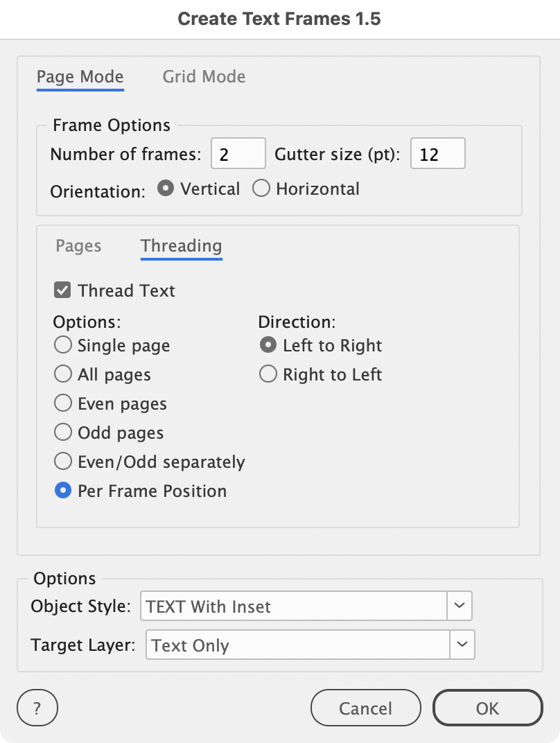Viewport: 560px width, 743px height.
Task: Click the Number of frames field
Action: click(238, 153)
